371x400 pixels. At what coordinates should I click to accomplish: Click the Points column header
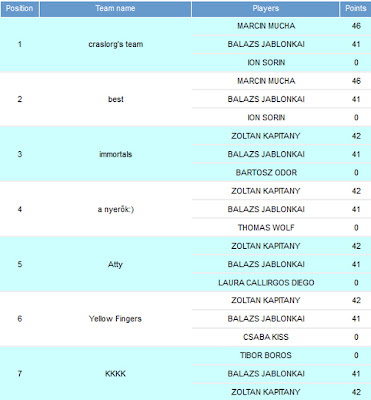click(356, 9)
